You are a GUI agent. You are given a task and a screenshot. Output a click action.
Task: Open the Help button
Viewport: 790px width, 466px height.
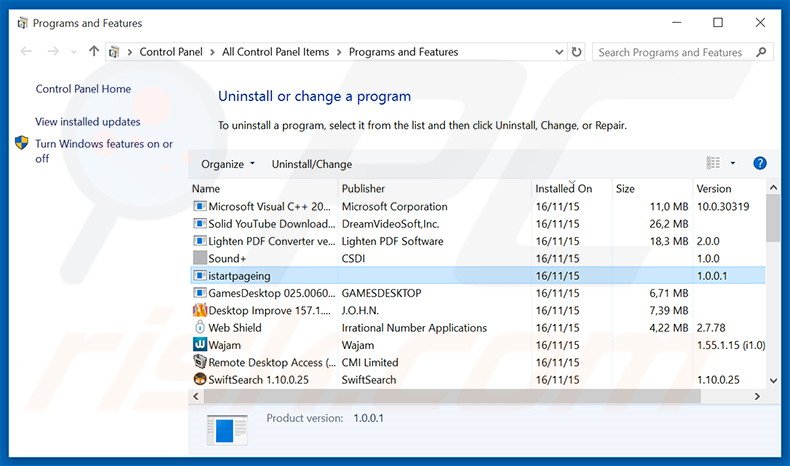point(760,163)
